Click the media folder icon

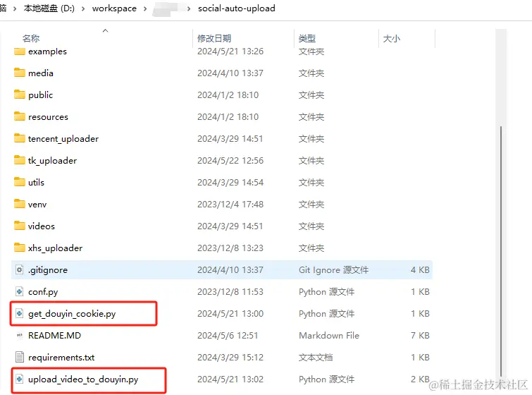pyautogui.click(x=19, y=73)
